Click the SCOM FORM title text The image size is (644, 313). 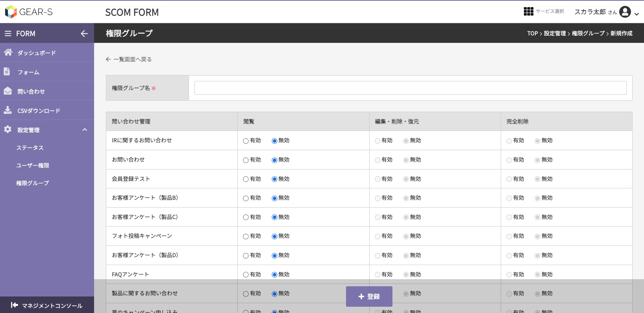(x=132, y=12)
